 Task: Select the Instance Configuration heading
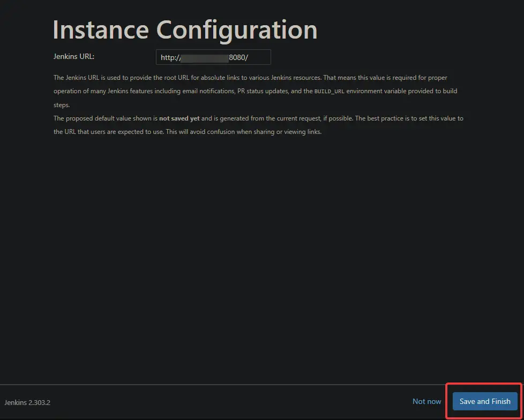(x=185, y=30)
